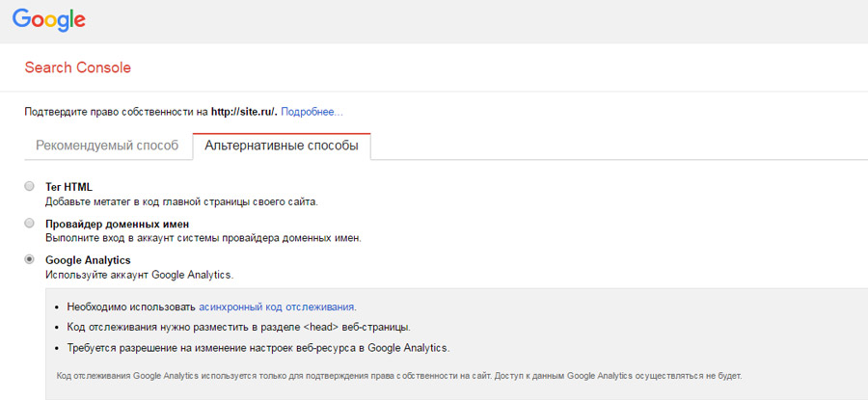The height and width of the screenshot is (400, 868).
Task: Select the "Альтернативные способы" tab
Action: pos(282,146)
